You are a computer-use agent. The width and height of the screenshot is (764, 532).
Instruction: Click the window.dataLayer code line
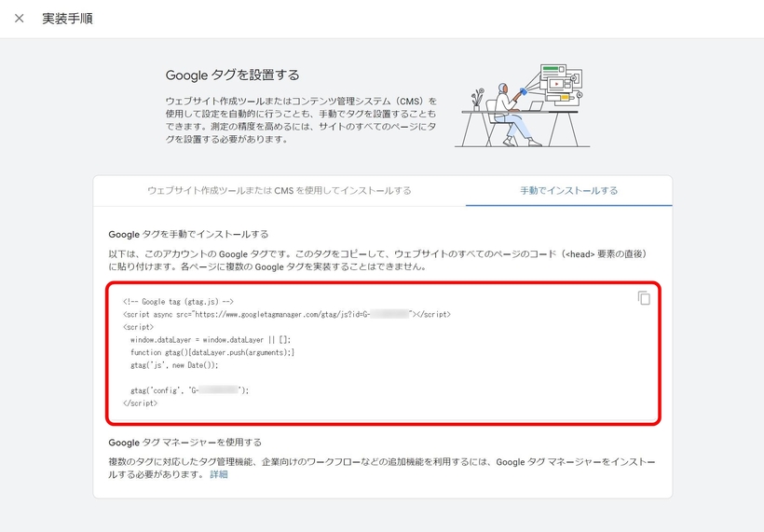coord(211,340)
